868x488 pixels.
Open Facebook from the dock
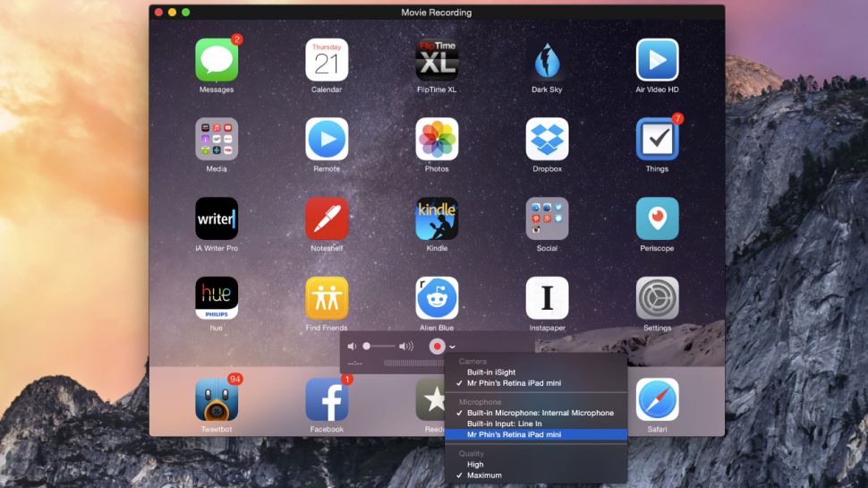[x=327, y=399]
